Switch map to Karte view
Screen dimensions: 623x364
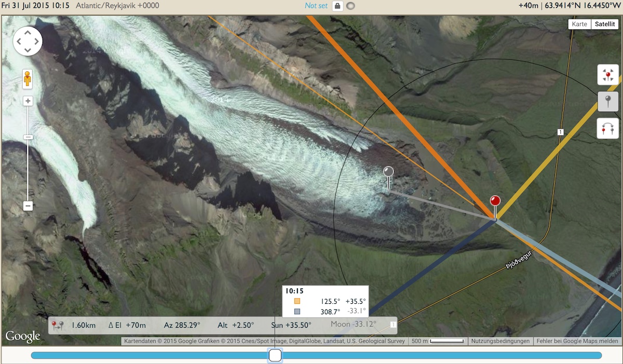[579, 24]
